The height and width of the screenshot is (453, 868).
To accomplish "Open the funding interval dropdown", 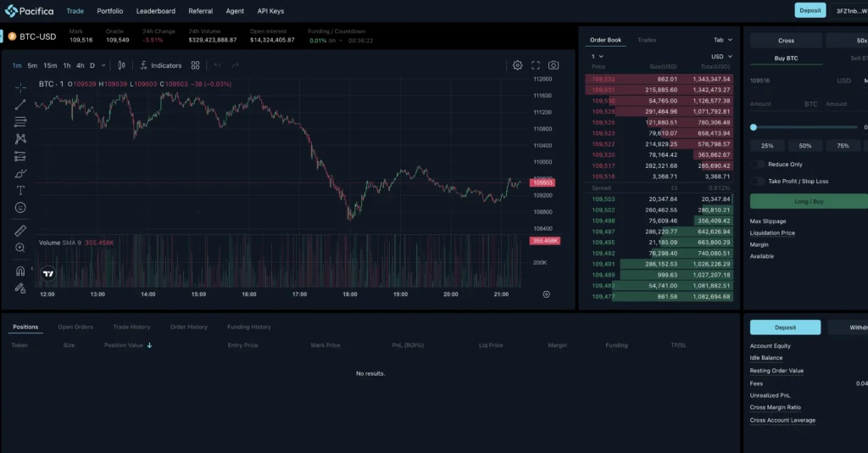I will pos(336,41).
